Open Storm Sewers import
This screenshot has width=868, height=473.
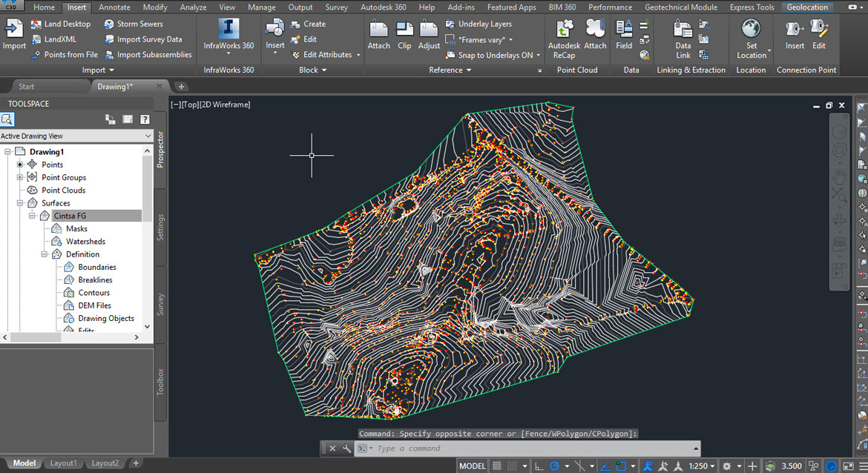tap(134, 24)
